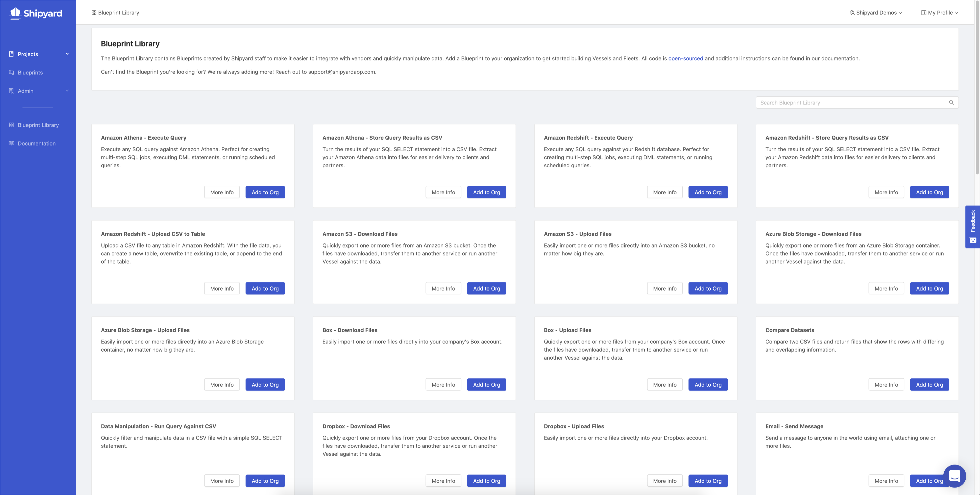Click the search magnifier icon

tap(951, 102)
